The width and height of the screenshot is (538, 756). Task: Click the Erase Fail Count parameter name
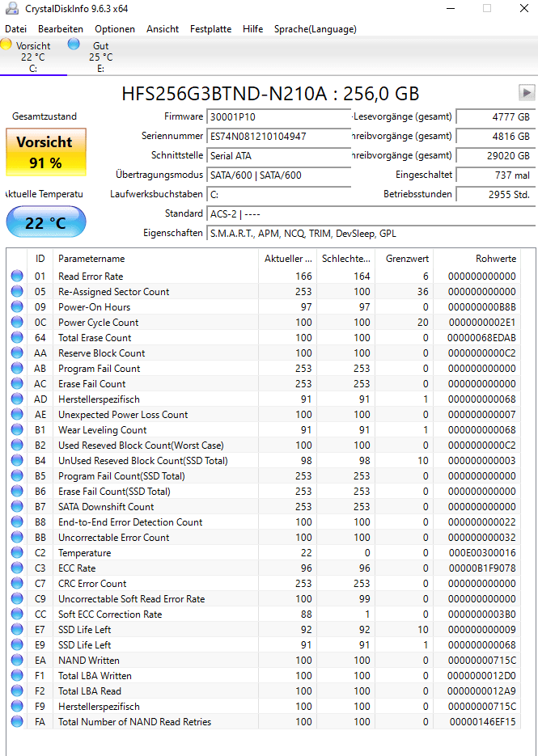(x=91, y=384)
